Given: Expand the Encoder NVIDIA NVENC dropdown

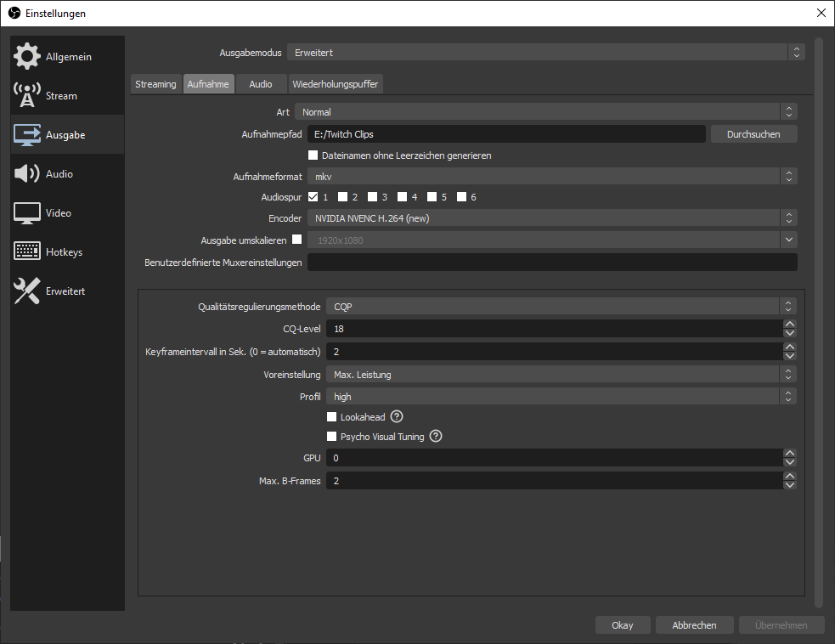Looking at the screenshot, I should (551, 218).
